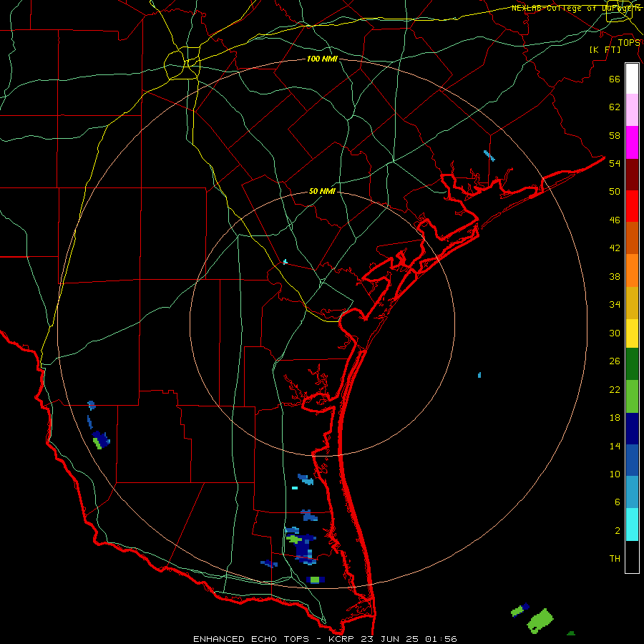Screen dimensions: 644x644
Task: Click the "01:56" timestamp
Action: click(x=441, y=639)
